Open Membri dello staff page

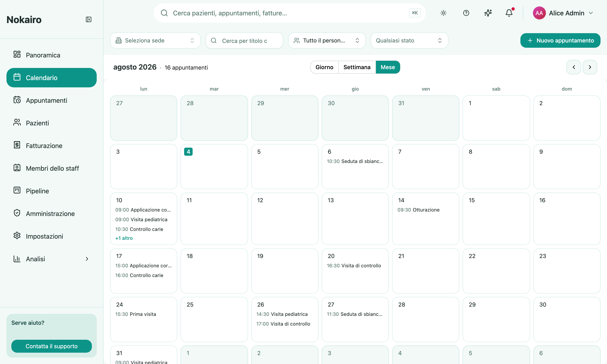click(x=52, y=168)
